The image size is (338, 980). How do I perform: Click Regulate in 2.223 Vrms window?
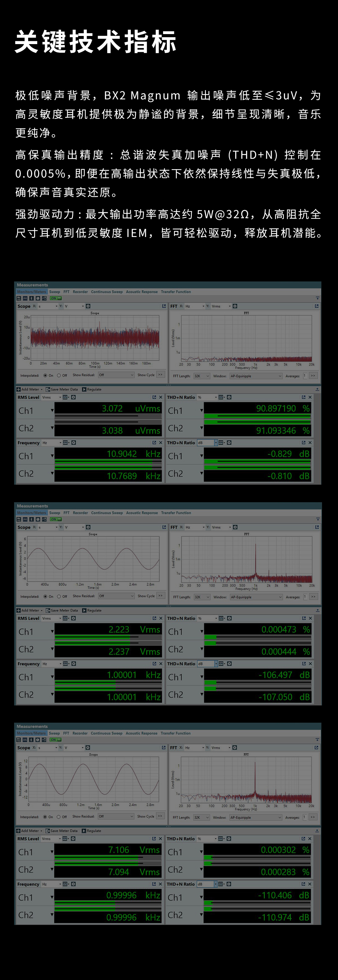coord(92,610)
